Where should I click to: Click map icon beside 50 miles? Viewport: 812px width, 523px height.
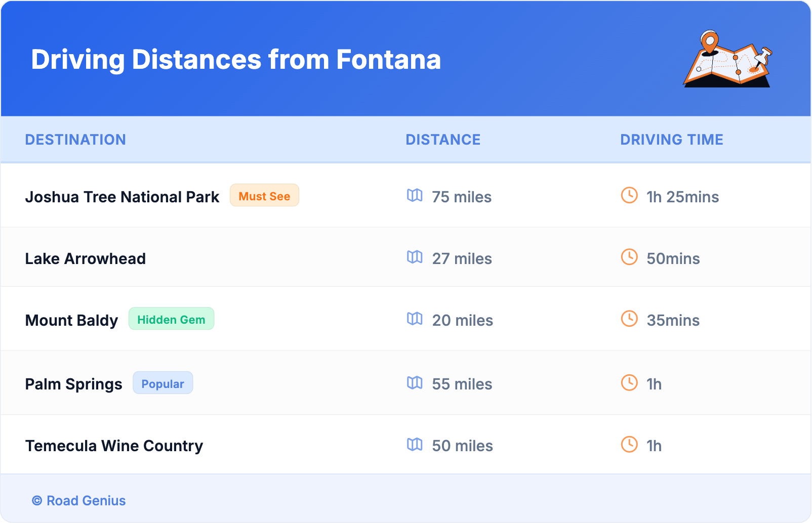pos(415,444)
